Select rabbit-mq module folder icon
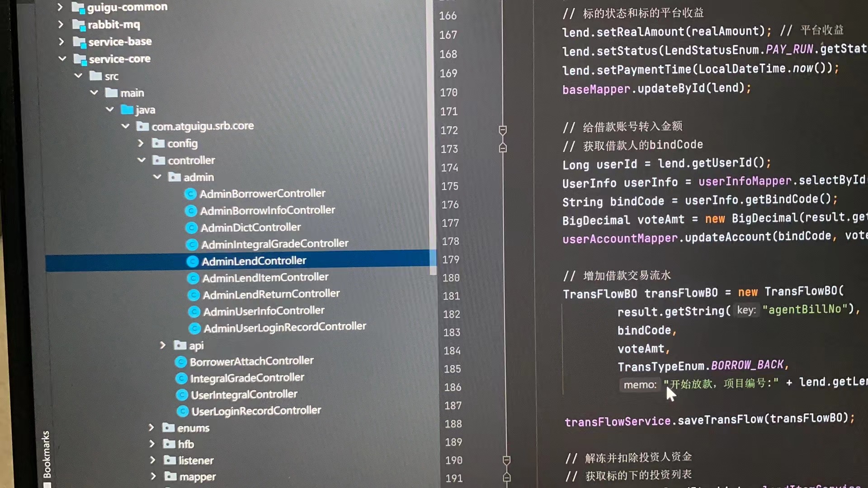 [x=79, y=25]
